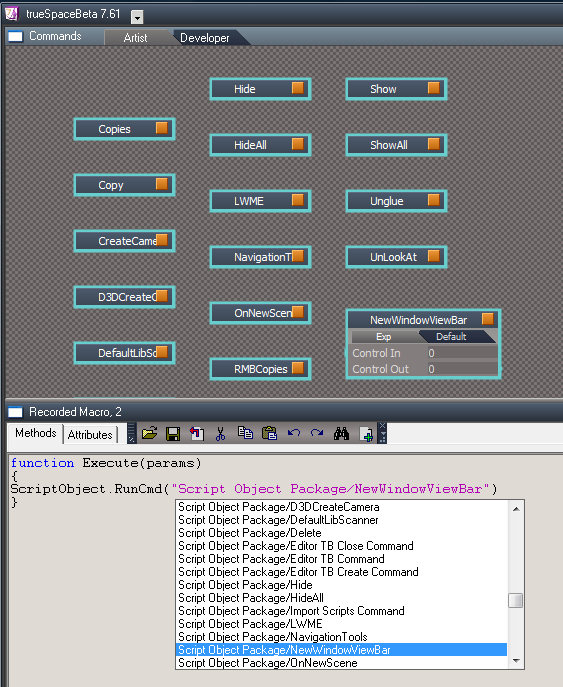Image resolution: width=563 pixels, height=687 pixels.
Task: Expand the Copies node orange square
Action: [162, 128]
